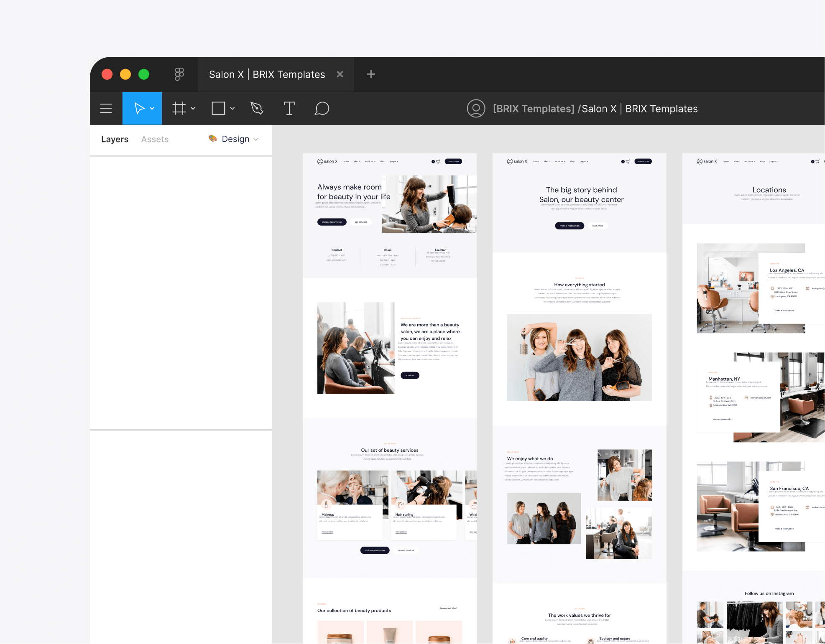This screenshot has width=825, height=644.
Task: Click browse our shop link
Action: (449, 608)
